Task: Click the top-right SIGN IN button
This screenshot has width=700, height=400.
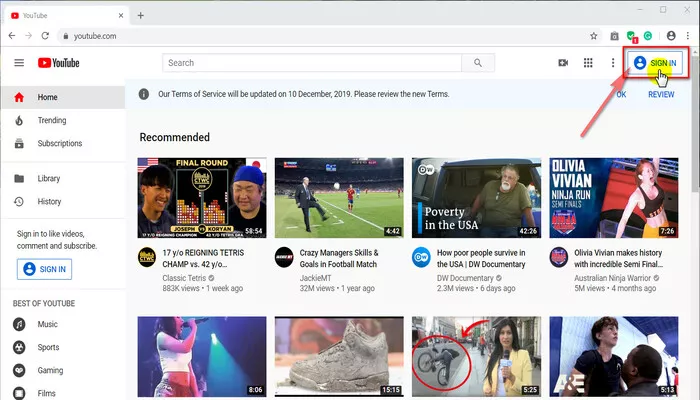Action: [x=655, y=63]
